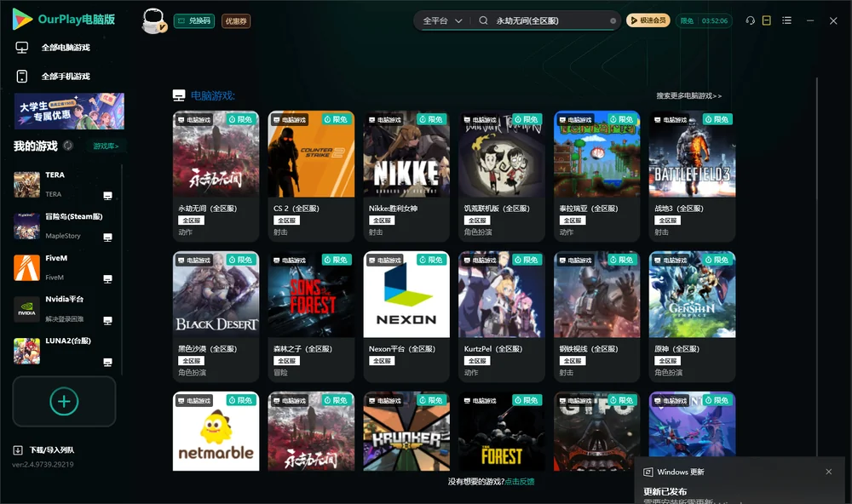Open the 大学生专属优惠 promotional banner
The width and height of the screenshot is (852, 504).
coord(69,112)
